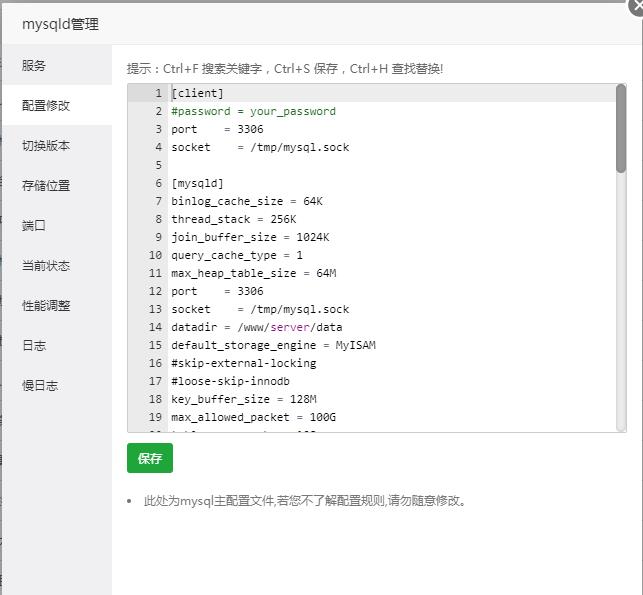Go to the 端口 tab
643x595 pixels.
[x=57, y=225]
